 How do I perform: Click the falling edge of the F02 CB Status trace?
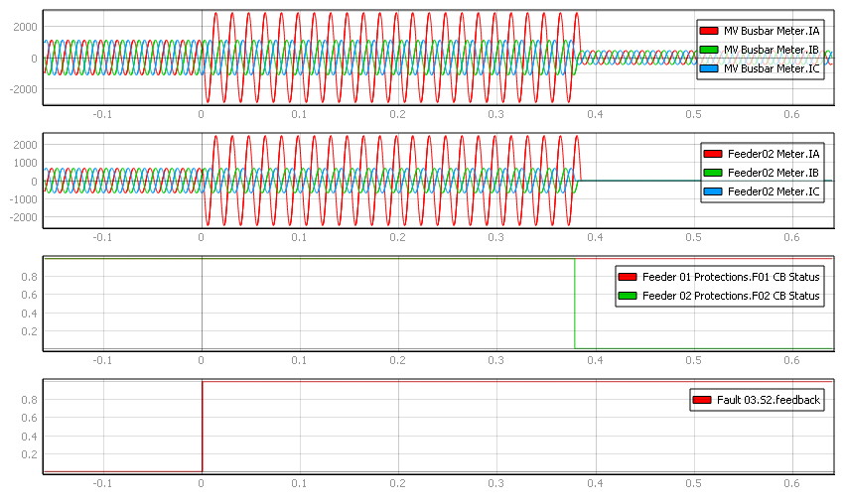575,303
